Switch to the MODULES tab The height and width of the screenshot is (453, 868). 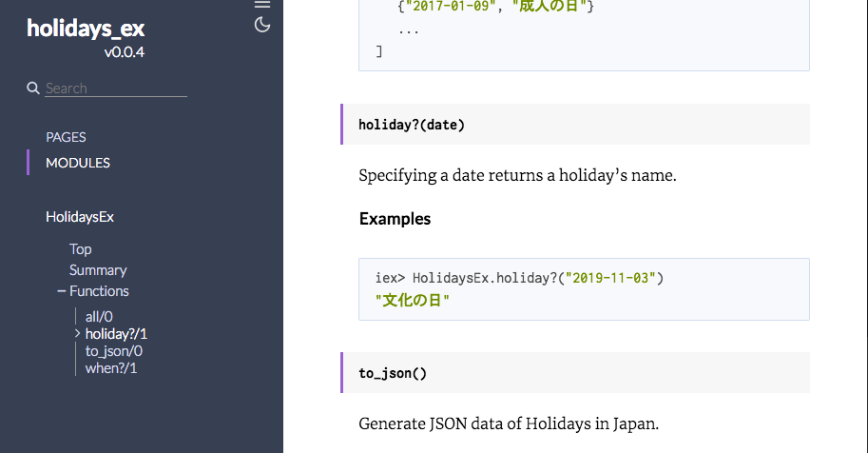pos(78,163)
